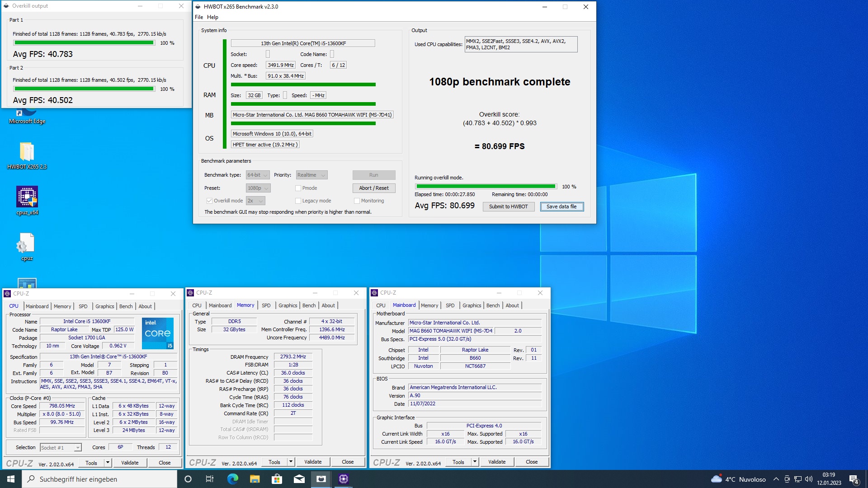Open the cpuz settings file icon
Image resolution: width=868 pixels, height=488 pixels.
pos(27,247)
